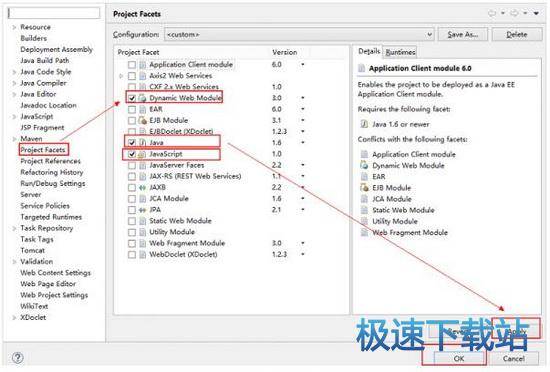Select Project Facets in the sidebar
Image resolution: width=550 pixels, height=372 pixels.
(43, 150)
